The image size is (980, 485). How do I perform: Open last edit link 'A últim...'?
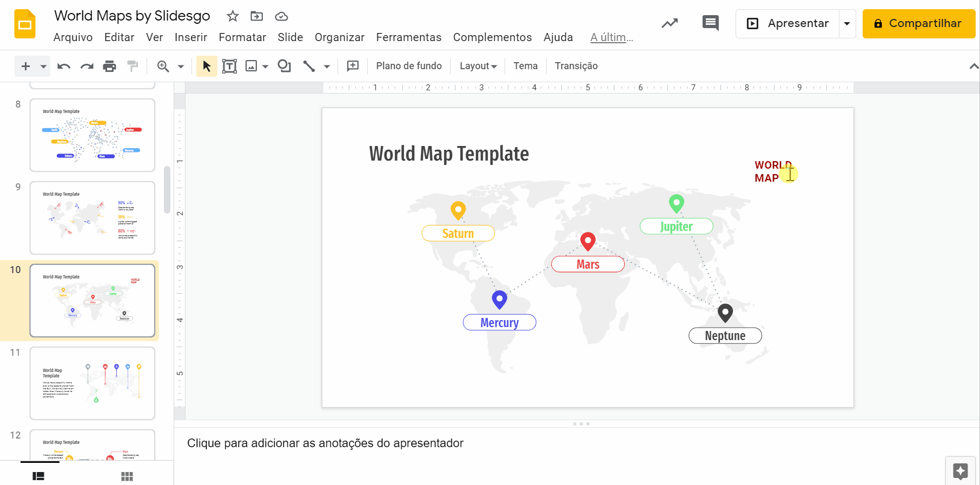pos(612,37)
